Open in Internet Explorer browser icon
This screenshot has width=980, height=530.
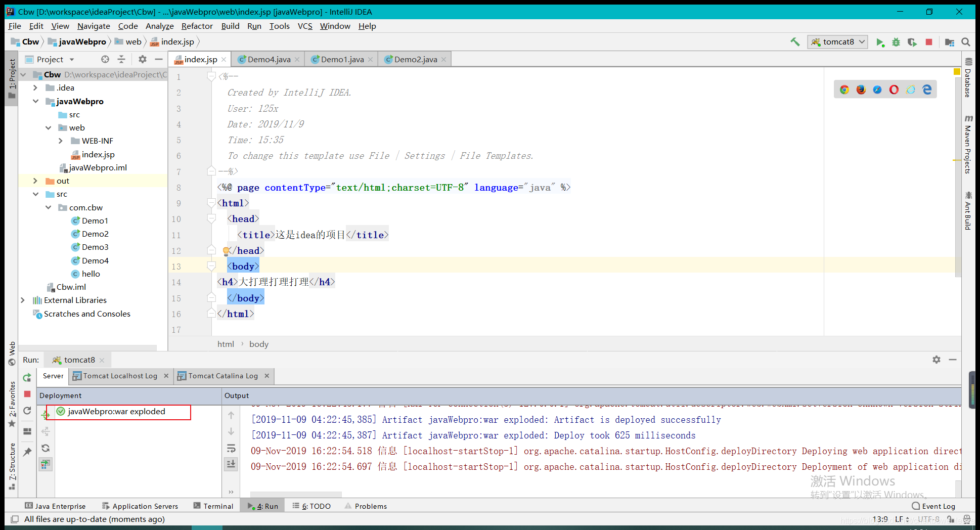coord(911,90)
